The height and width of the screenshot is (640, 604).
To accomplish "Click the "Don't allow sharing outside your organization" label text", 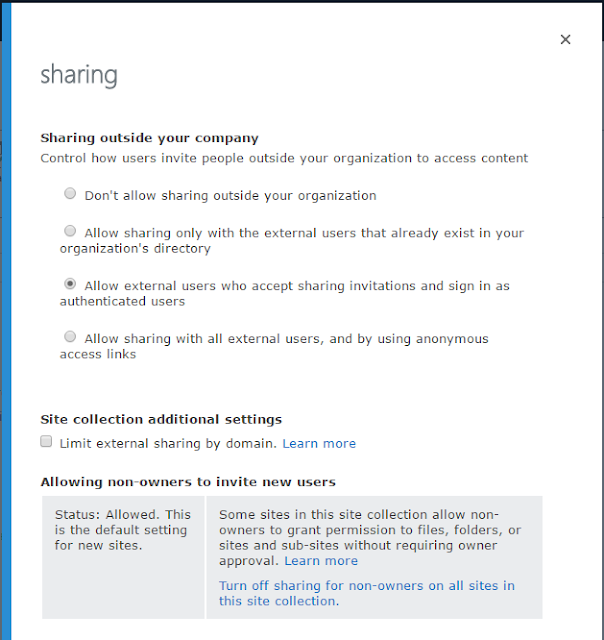I will 230,196.
